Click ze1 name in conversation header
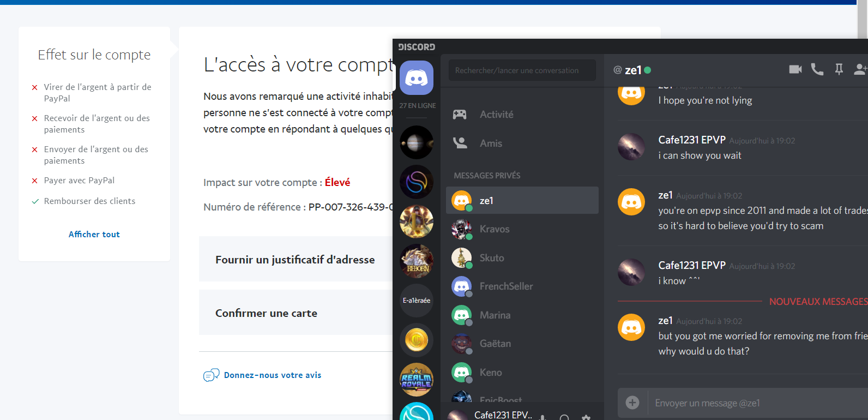The height and width of the screenshot is (420, 868). click(633, 70)
